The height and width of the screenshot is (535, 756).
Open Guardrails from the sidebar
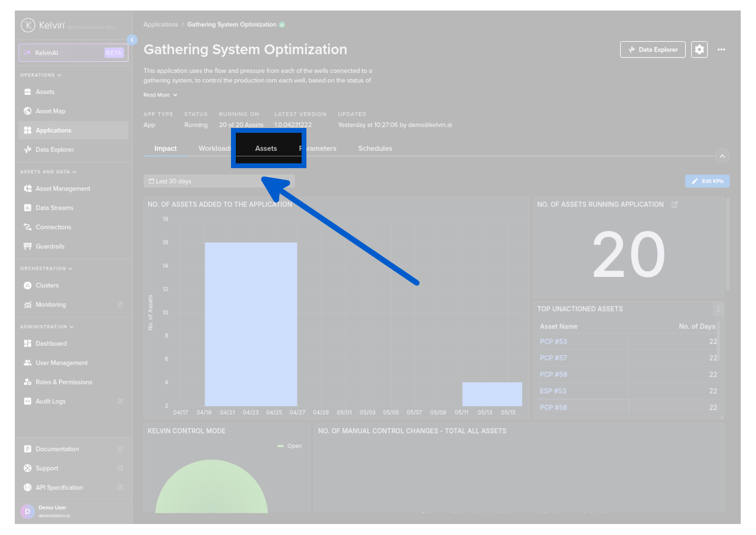point(50,246)
